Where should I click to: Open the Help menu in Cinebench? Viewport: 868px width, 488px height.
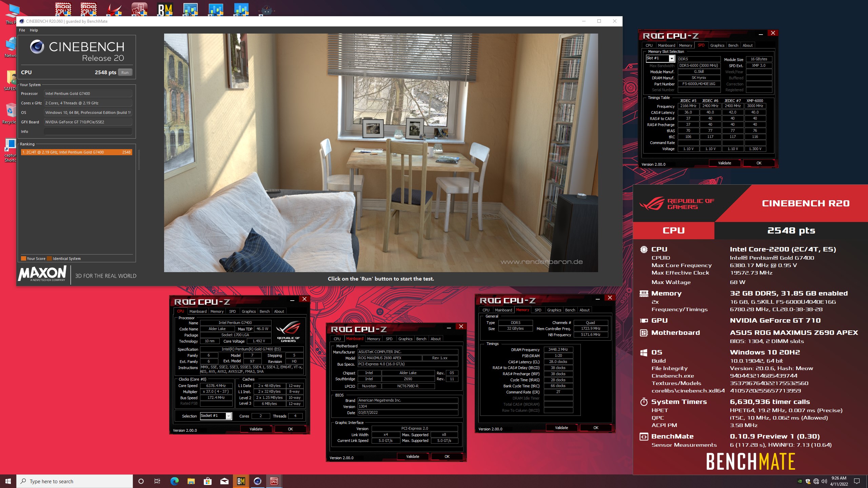34,30
